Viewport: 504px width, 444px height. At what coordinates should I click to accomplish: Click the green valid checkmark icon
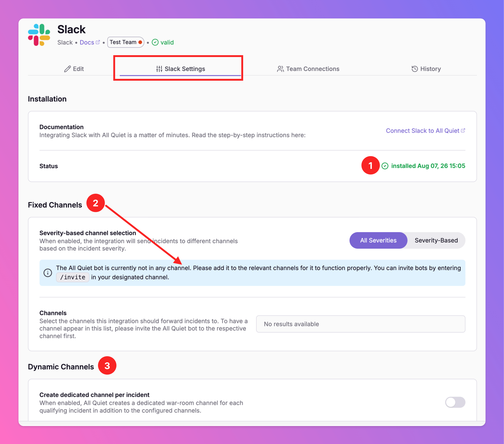tap(155, 42)
